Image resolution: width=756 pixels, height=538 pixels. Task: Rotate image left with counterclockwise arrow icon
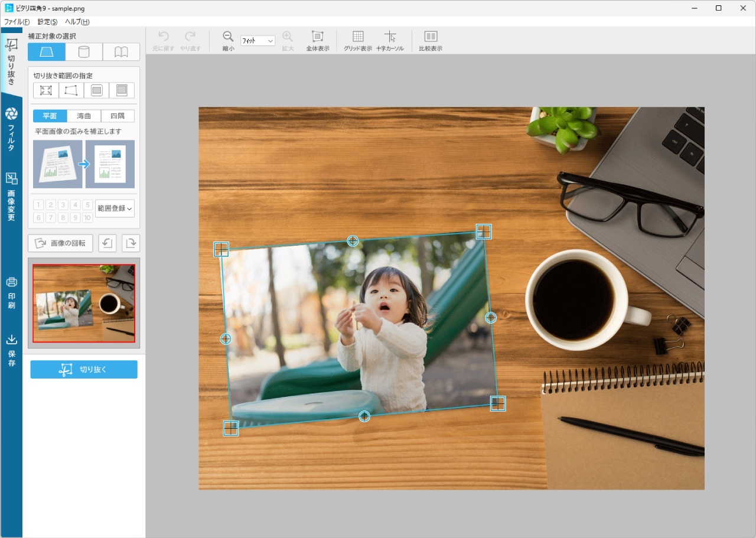click(107, 243)
